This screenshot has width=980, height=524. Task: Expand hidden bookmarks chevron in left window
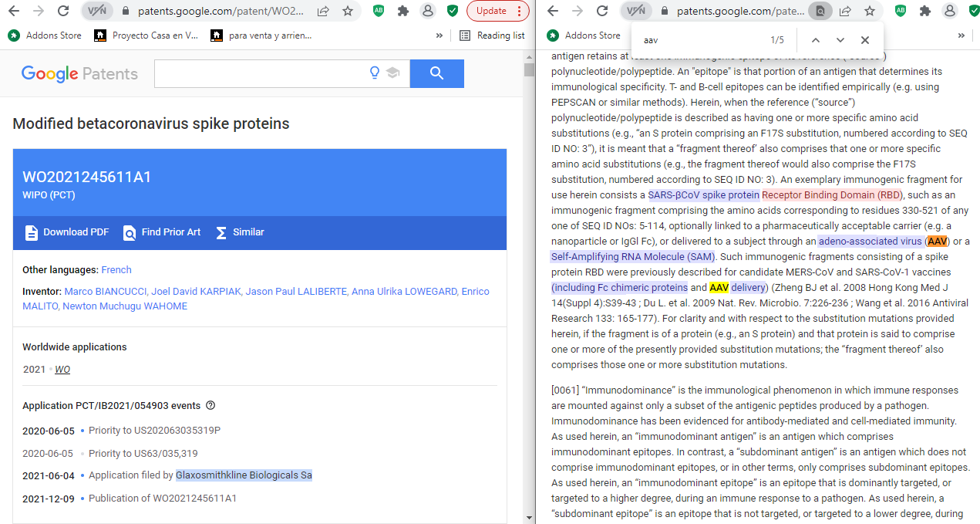tap(439, 35)
